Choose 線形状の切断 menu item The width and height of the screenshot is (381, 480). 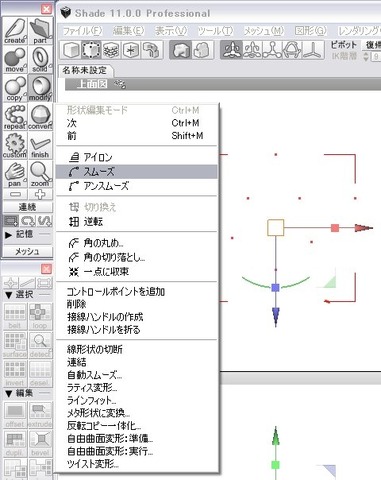(x=136, y=349)
